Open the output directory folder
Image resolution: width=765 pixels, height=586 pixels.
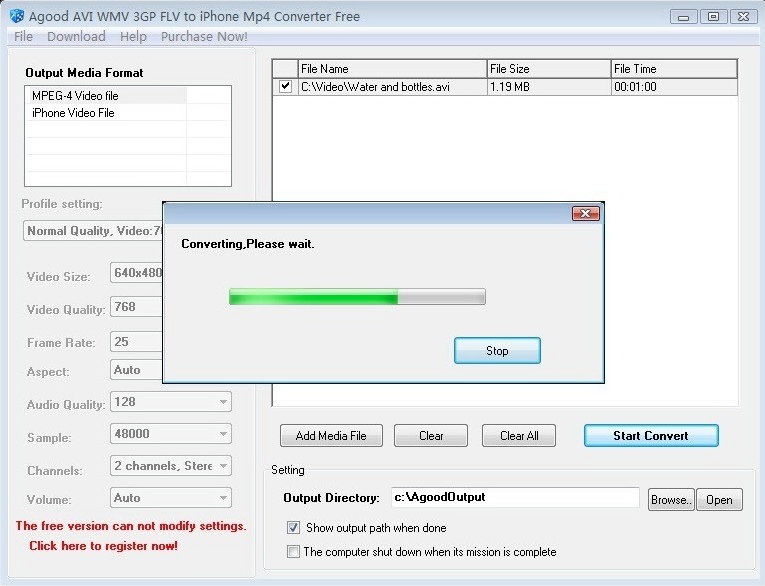pyautogui.click(x=719, y=500)
